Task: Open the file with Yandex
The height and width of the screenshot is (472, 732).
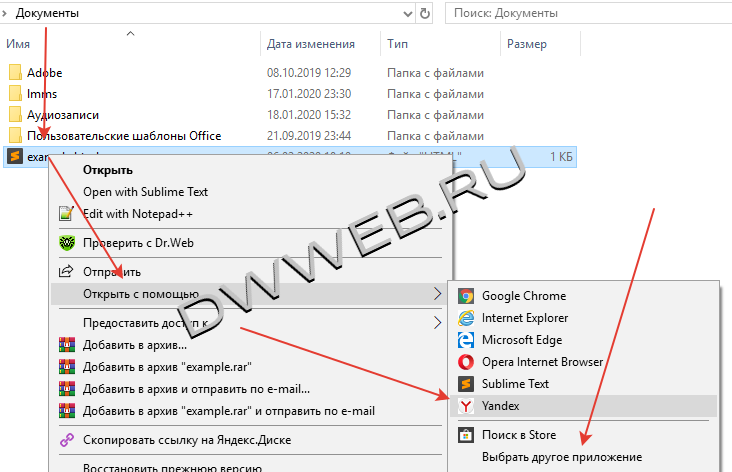Action: 584,406
